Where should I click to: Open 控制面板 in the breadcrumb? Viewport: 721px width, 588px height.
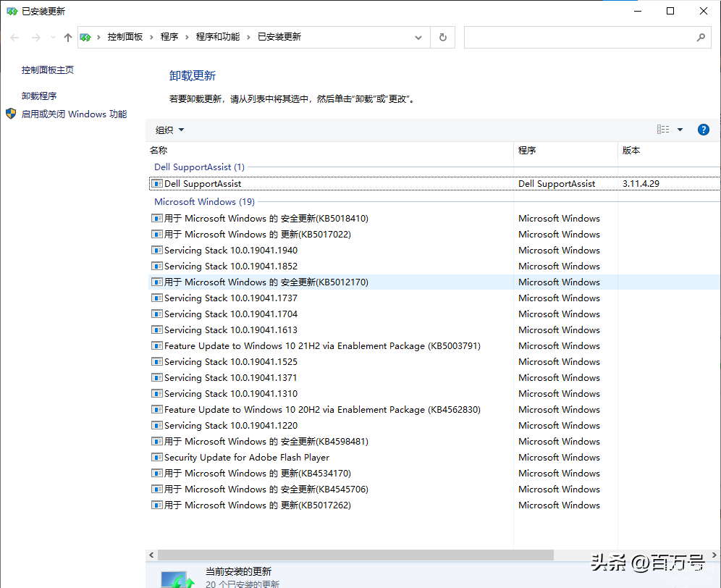[125, 37]
